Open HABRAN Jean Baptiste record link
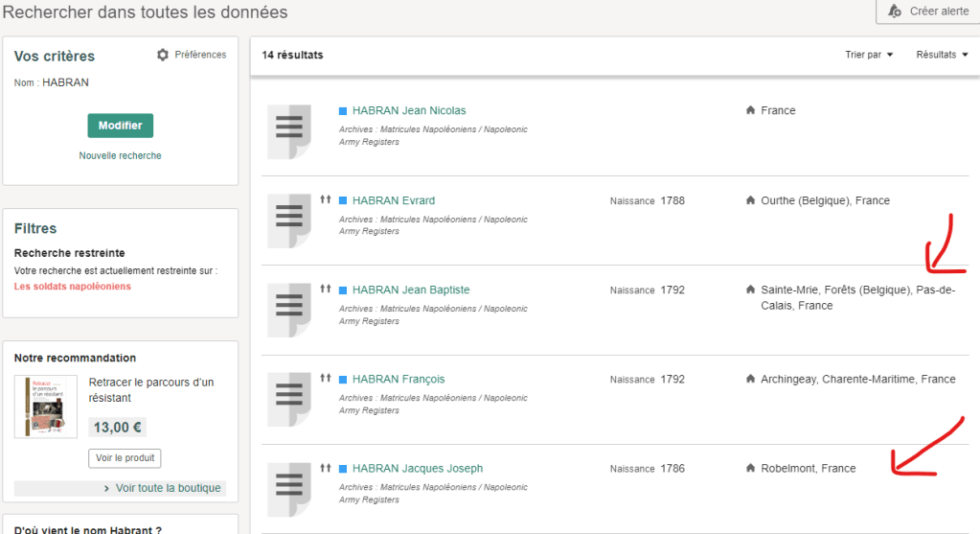 (x=410, y=290)
